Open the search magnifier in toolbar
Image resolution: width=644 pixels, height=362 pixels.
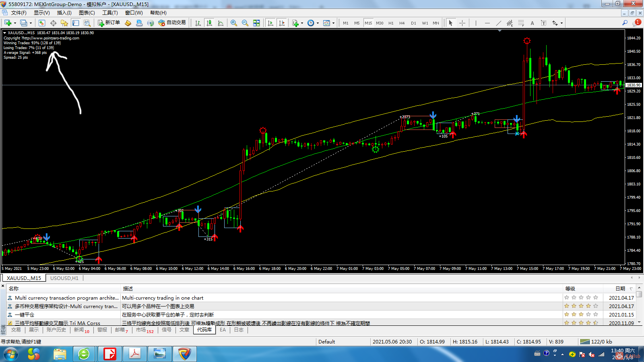tap(625, 23)
